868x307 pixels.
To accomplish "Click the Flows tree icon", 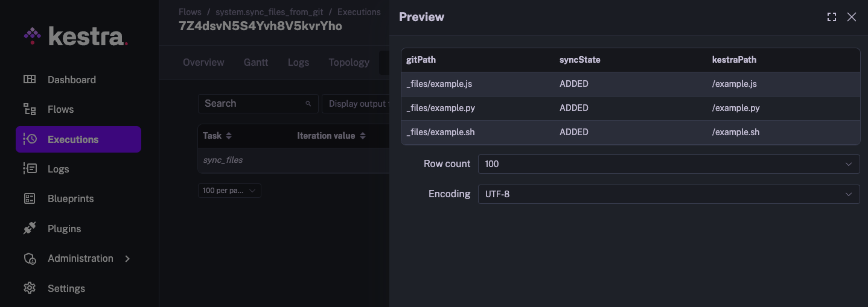I will (30, 109).
